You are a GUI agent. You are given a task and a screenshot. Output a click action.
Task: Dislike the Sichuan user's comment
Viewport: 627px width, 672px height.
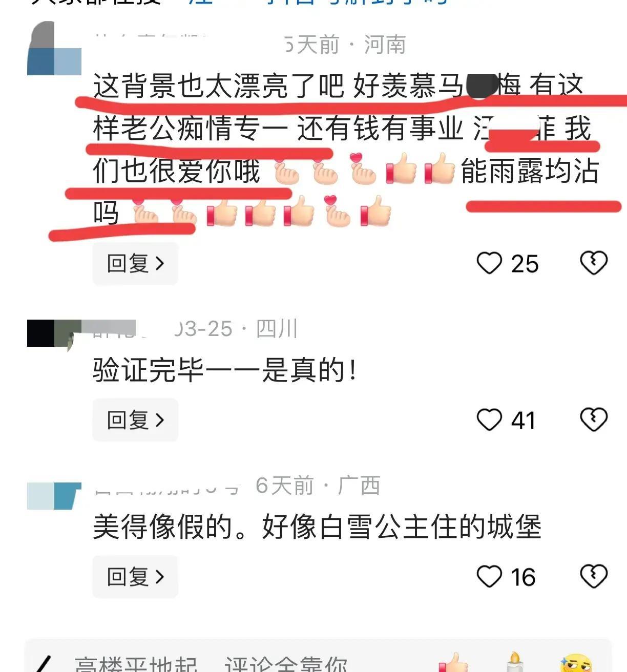[x=594, y=420]
